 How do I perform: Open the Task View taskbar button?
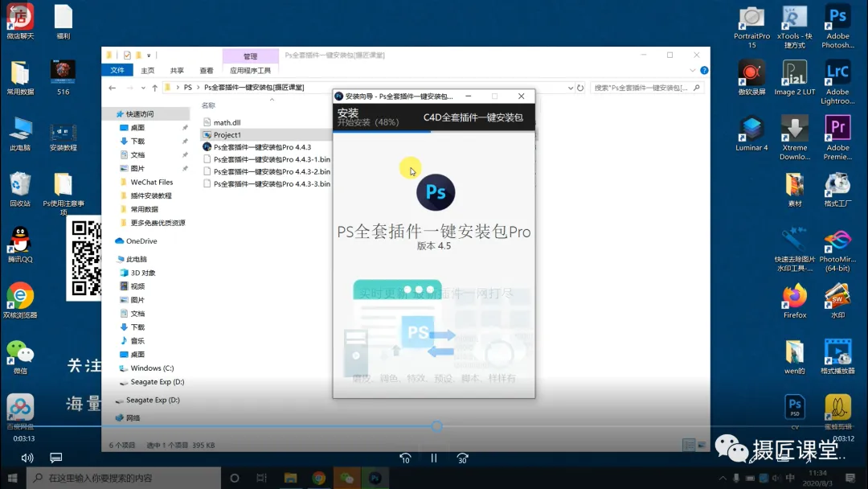pyautogui.click(x=262, y=478)
